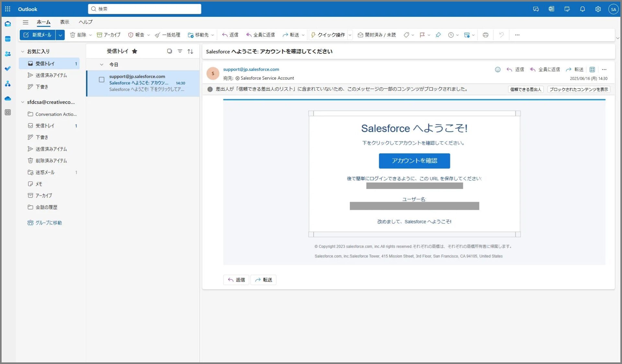Toggle the navigation pane hamburger icon
The height and width of the screenshot is (364, 622).
tap(26, 22)
